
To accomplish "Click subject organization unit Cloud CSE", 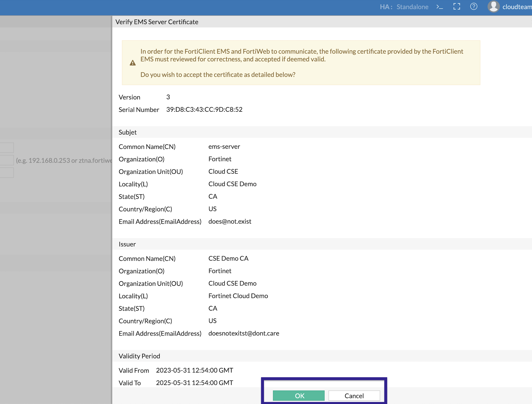I will 223,171.
